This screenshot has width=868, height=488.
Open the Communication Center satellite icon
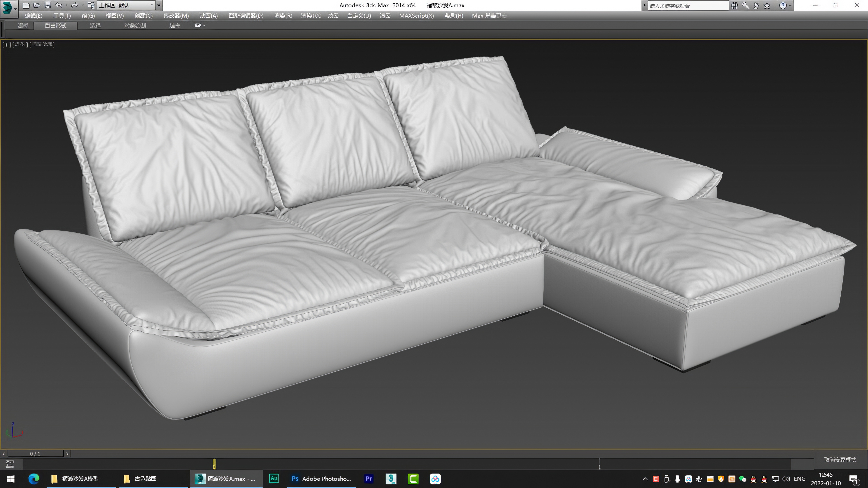pos(756,5)
